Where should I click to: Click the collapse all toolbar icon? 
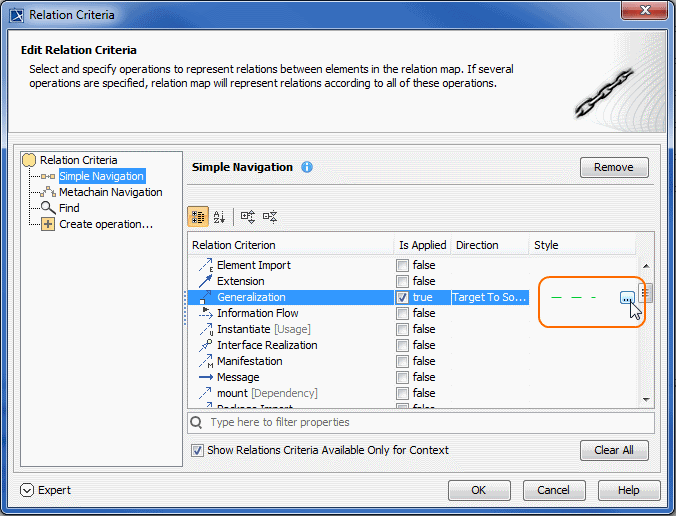(270, 216)
